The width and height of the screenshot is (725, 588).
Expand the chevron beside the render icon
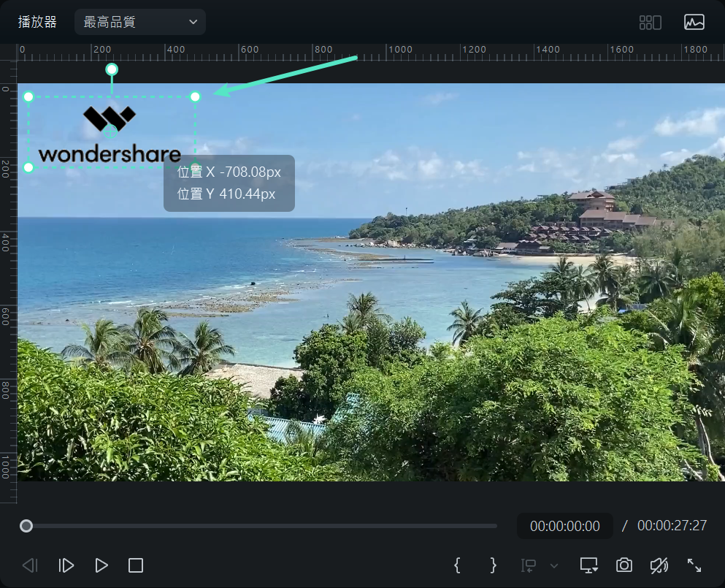553,565
